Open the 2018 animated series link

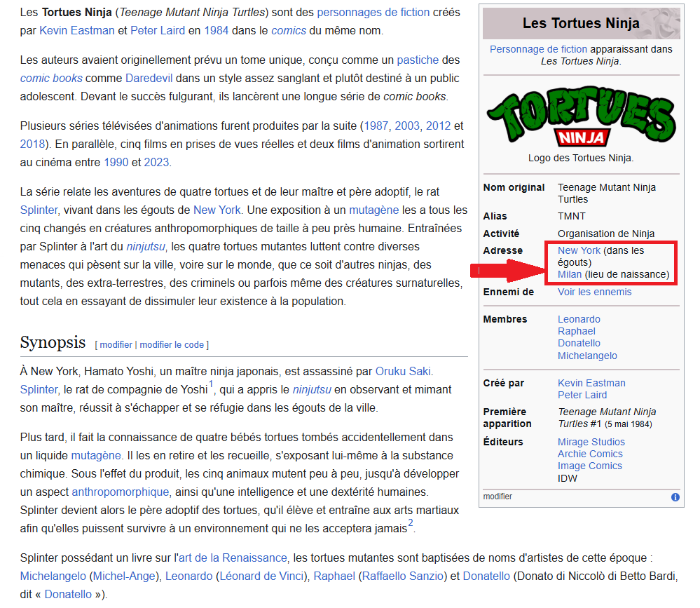[x=32, y=144]
